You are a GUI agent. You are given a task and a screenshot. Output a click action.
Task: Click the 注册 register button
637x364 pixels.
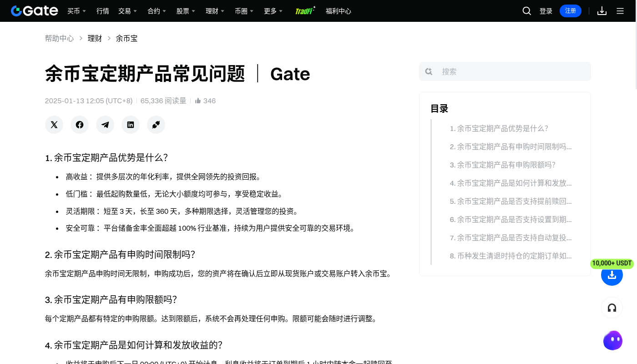pos(571,11)
